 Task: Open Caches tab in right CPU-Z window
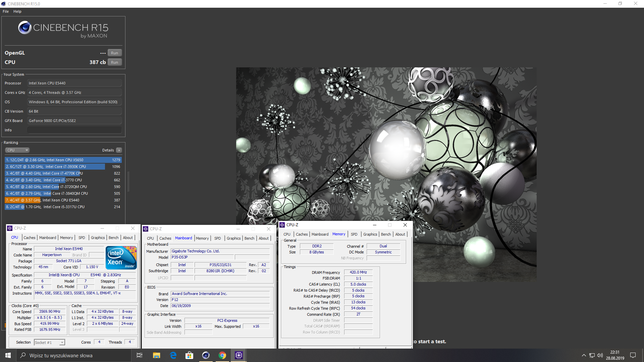[302, 234]
